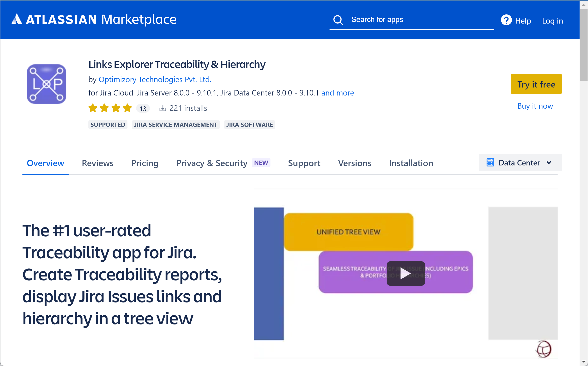Select the JIRA SOFTWARE badge

(x=249, y=125)
